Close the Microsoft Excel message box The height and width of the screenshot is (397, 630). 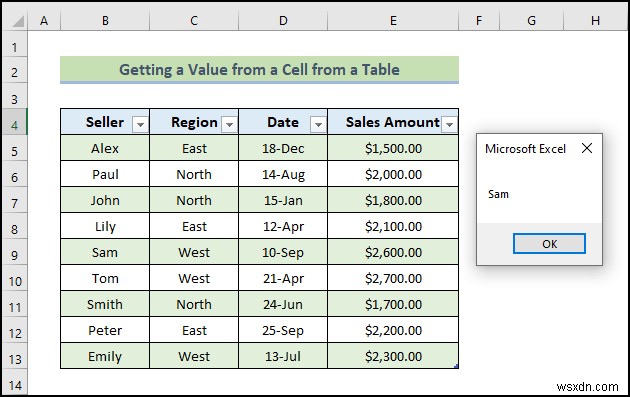pos(587,148)
